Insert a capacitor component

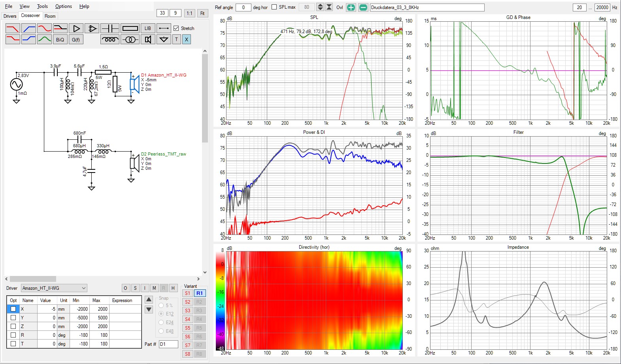[x=109, y=28]
